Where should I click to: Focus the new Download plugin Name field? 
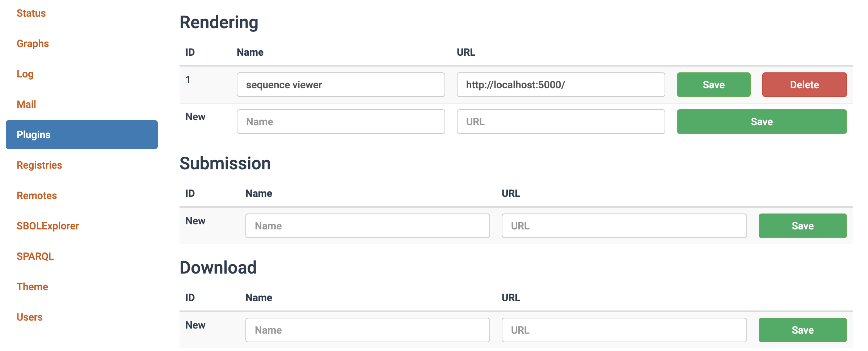click(x=368, y=330)
